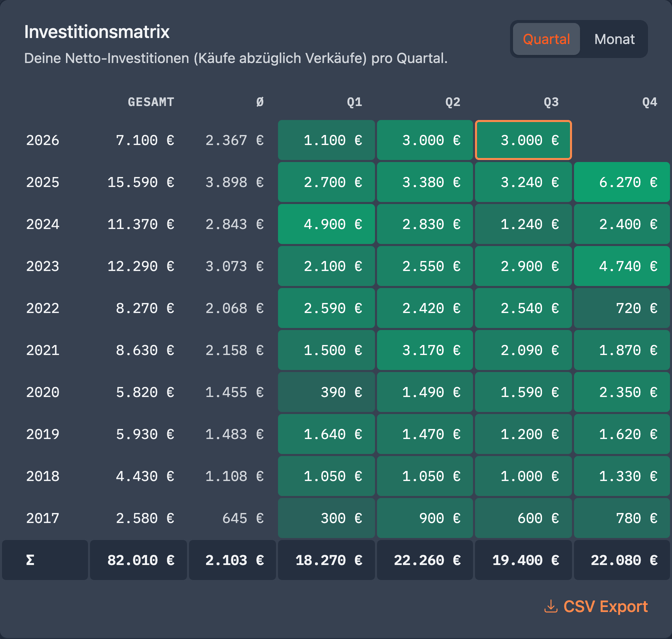Click the Q1 column header
Image resolution: width=672 pixels, height=639 pixels.
[x=354, y=102]
